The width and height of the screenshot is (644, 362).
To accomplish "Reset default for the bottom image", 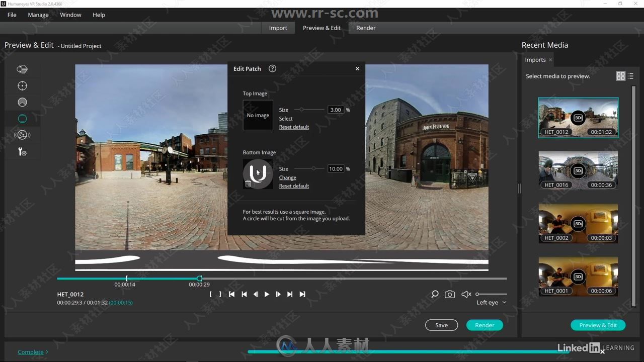I will (x=294, y=186).
